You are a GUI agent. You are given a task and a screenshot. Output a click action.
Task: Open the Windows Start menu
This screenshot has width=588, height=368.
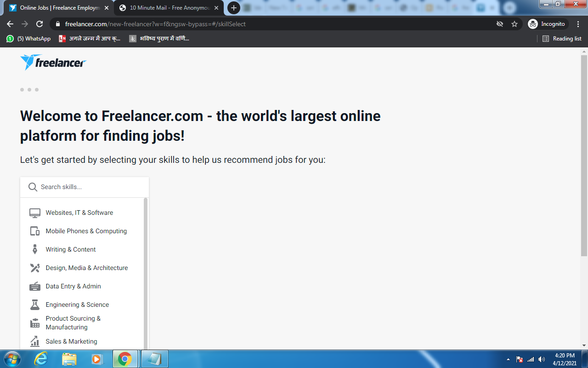(x=11, y=359)
